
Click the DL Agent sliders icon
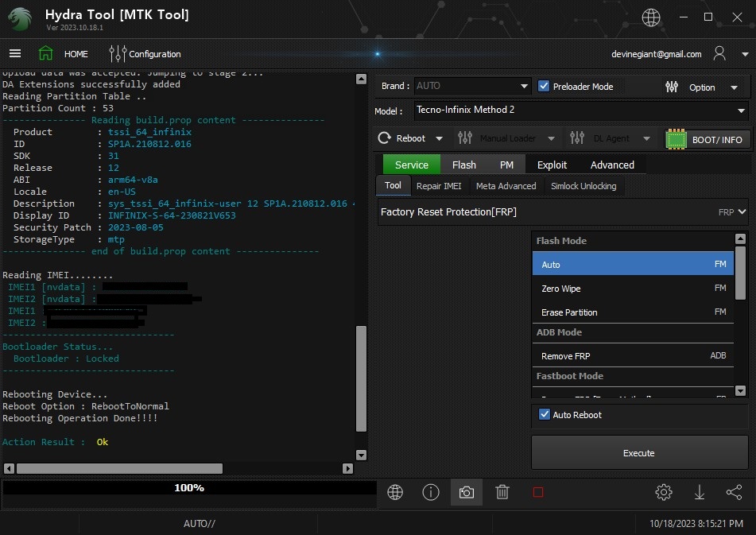pos(576,138)
